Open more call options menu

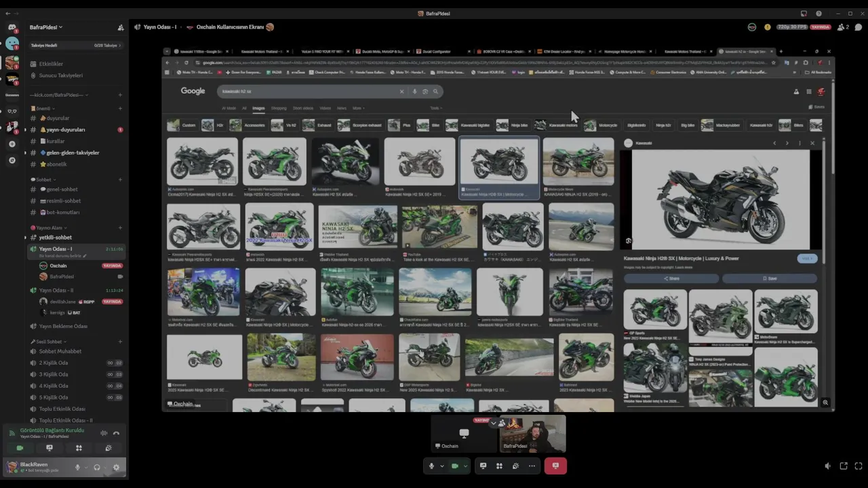(x=532, y=466)
